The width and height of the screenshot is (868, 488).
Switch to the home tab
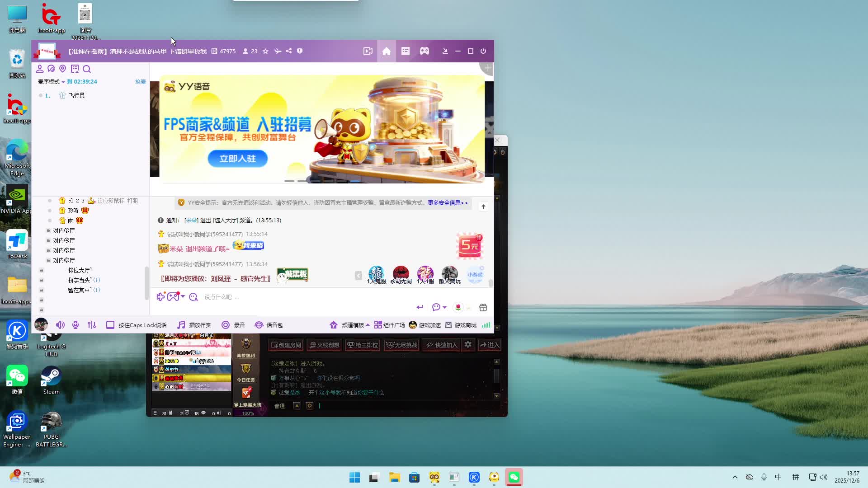coord(386,51)
